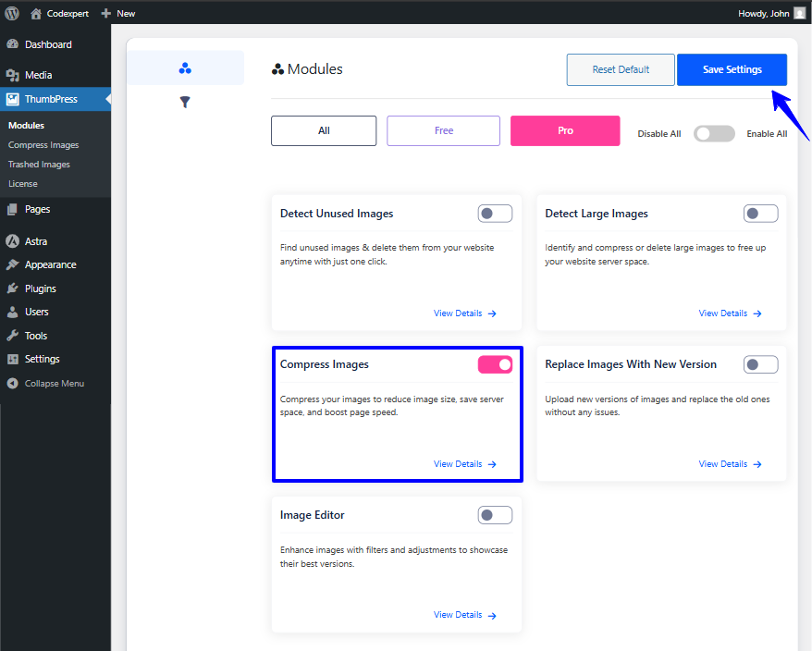Enable the Image Editor module
812x651 pixels.
(x=495, y=515)
